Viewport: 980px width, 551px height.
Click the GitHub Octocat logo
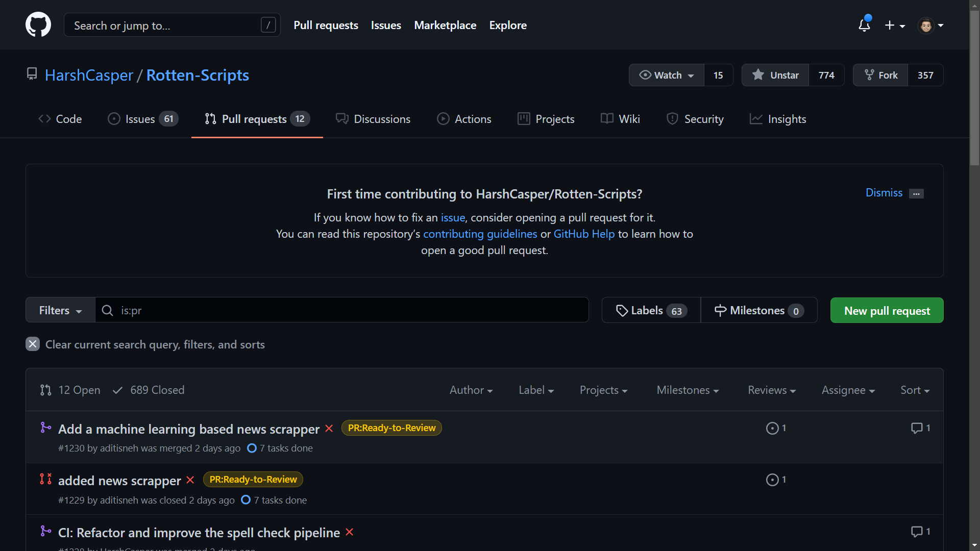tap(38, 24)
